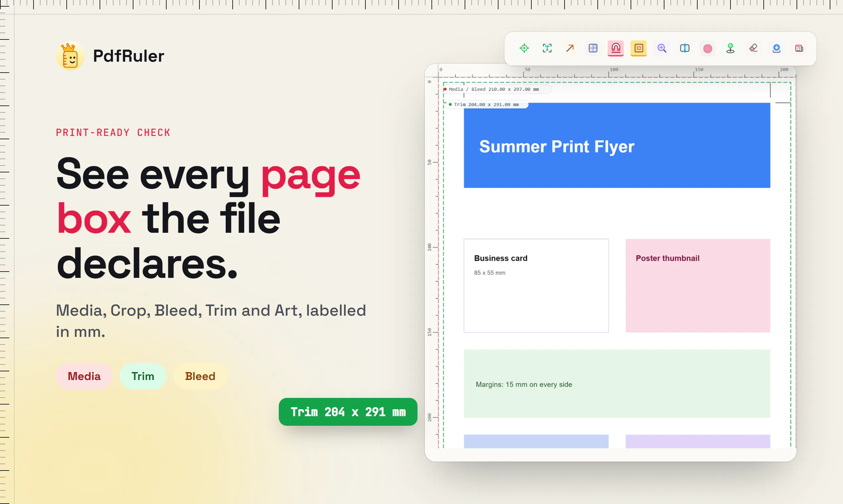
Task: Select the green pin marker tool
Action: click(730, 48)
